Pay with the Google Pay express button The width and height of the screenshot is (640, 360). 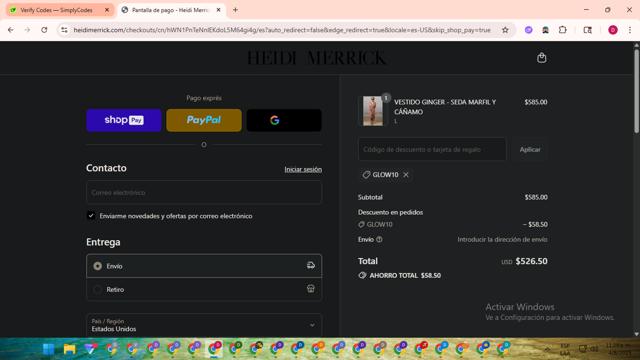(284, 120)
